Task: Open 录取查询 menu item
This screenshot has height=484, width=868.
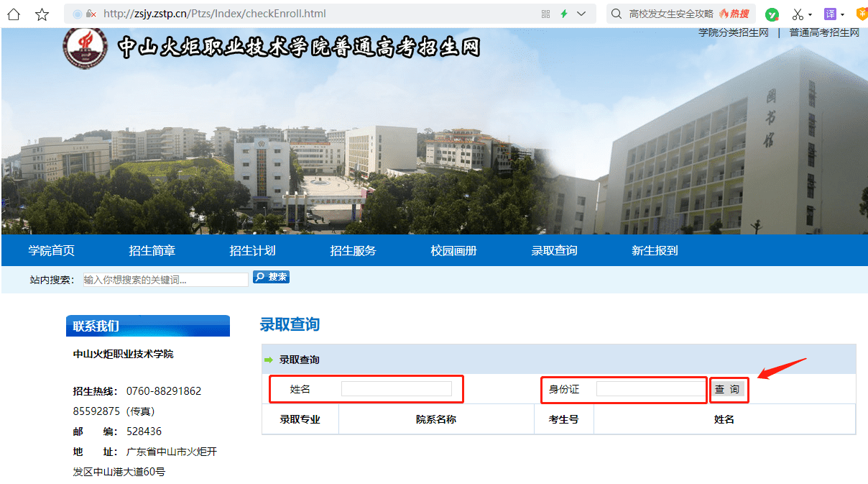Action: 555,250
